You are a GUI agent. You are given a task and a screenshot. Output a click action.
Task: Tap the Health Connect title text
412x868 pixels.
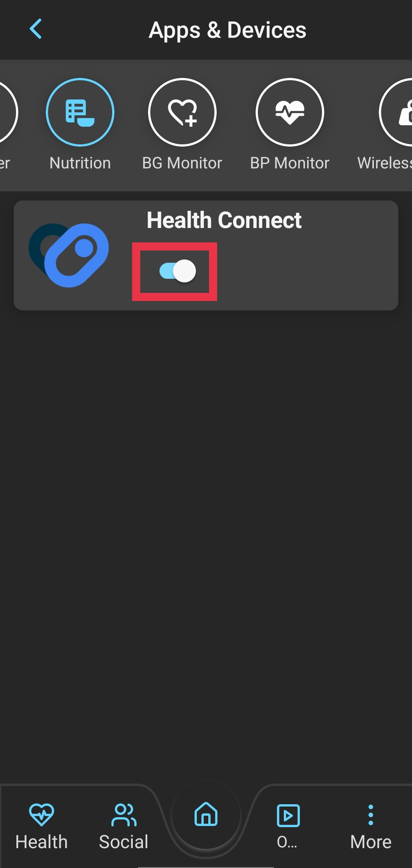click(x=224, y=220)
